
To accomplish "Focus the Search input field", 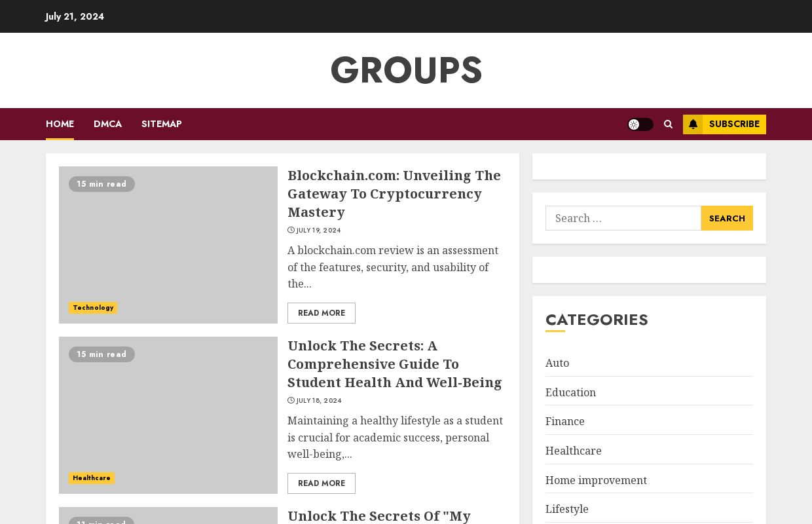I will tap(623, 218).
